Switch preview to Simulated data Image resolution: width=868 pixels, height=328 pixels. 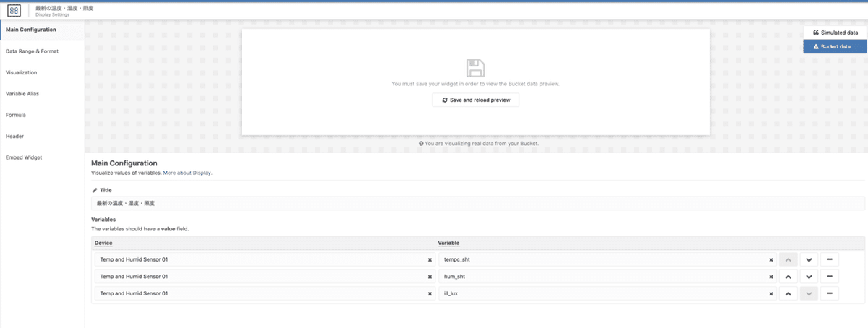[835, 33]
